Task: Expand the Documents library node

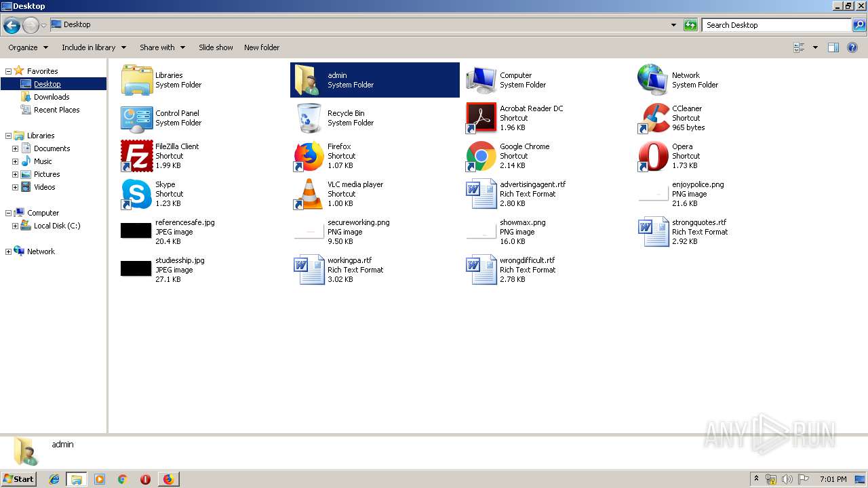Action: tap(15, 148)
